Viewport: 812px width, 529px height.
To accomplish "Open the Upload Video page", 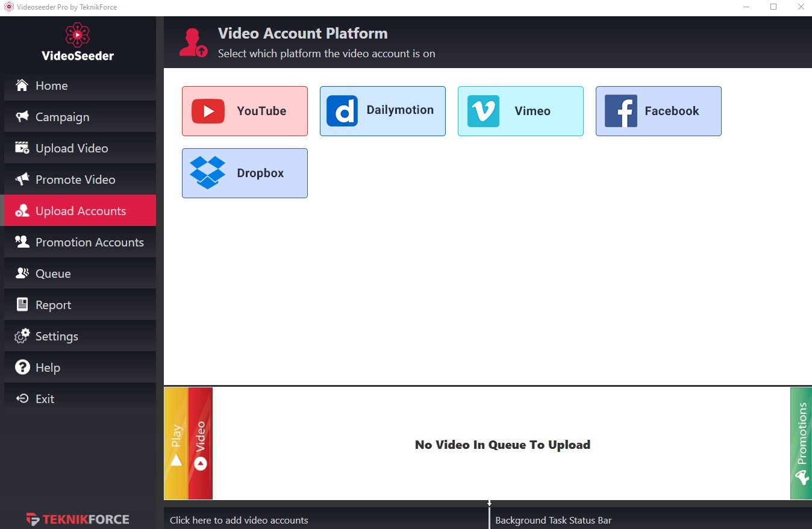I will coord(72,148).
